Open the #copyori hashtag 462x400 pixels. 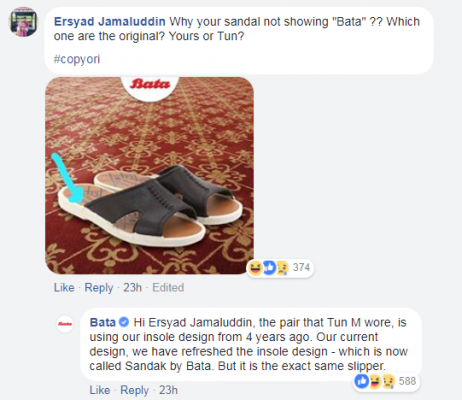click(x=77, y=59)
